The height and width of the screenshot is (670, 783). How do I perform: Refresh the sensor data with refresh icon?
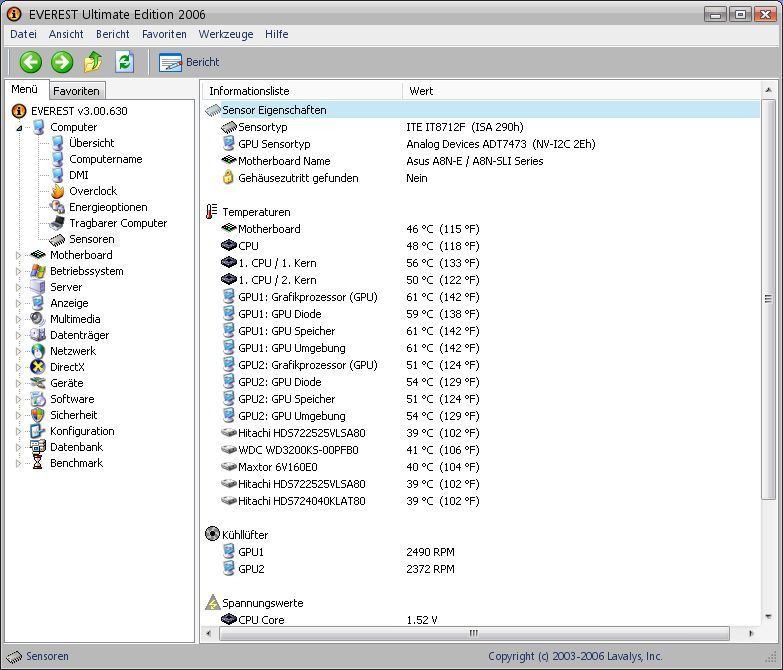coord(124,62)
